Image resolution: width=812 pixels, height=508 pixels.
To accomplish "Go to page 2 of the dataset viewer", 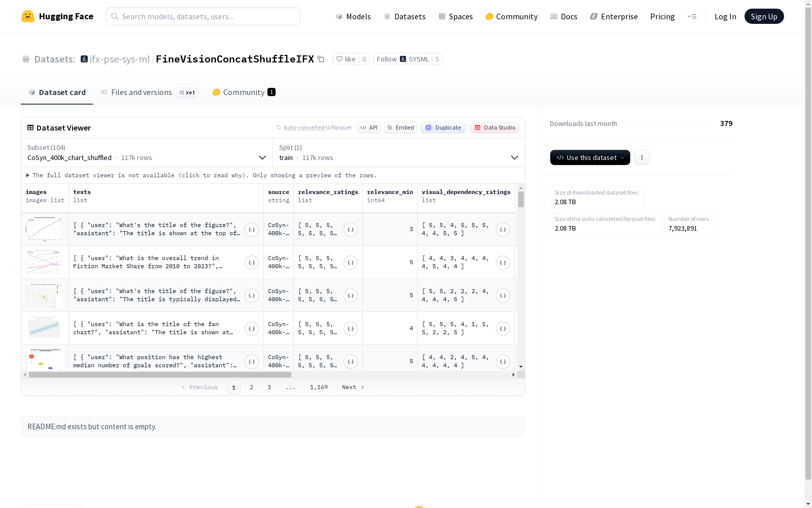I will click(251, 387).
